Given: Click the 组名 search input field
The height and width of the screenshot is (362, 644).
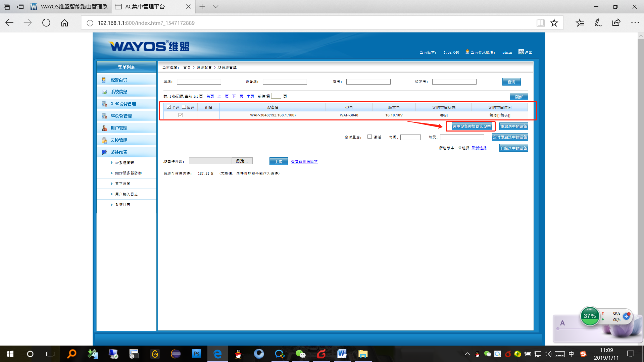Looking at the screenshot, I should point(199,82).
